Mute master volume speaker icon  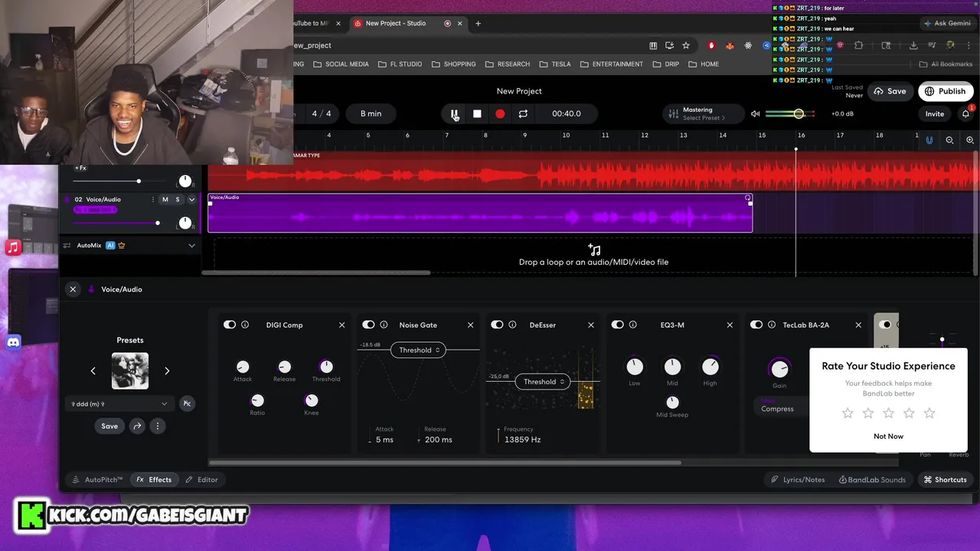[x=755, y=113]
